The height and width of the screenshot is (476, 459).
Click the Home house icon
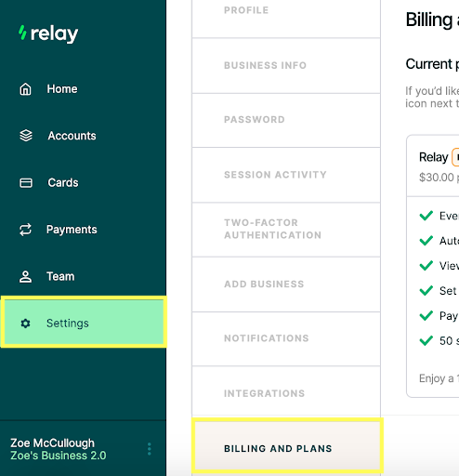(25, 89)
